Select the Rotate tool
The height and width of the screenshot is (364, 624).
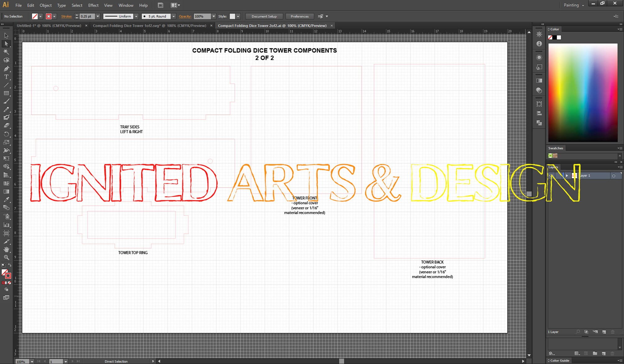click(6, 134)
